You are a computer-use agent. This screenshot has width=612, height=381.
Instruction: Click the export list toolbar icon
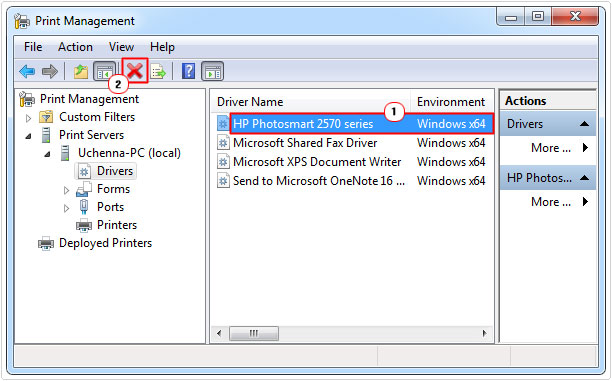158,71
